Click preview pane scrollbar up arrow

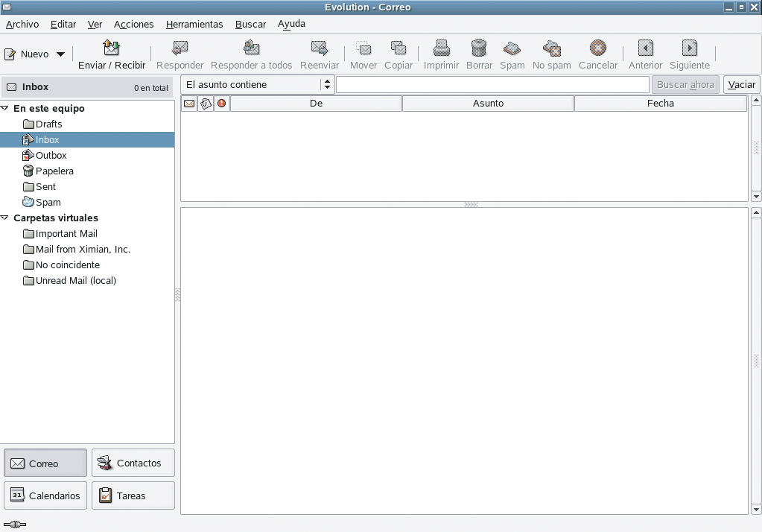point(756,212)
